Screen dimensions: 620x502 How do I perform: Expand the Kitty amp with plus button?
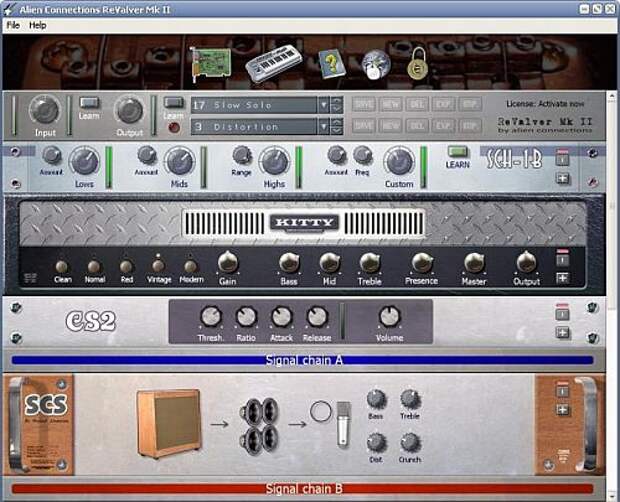point(562,278)
